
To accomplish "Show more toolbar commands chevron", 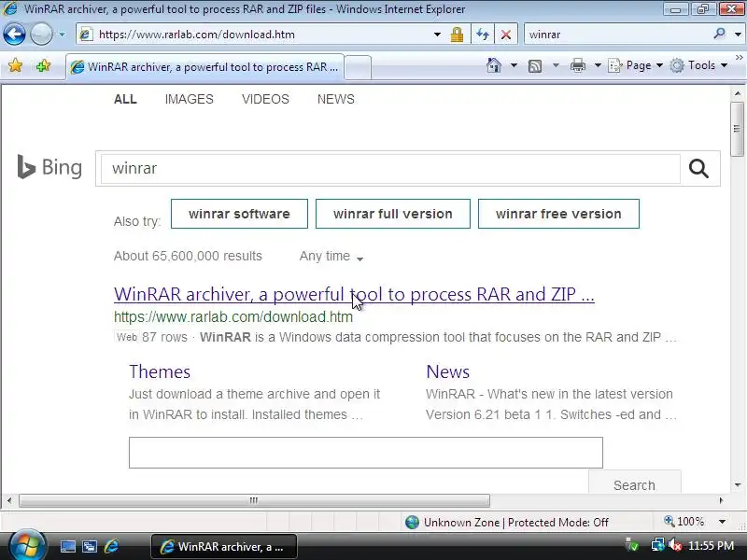I will pyautogui.click(x=739, y=57).
